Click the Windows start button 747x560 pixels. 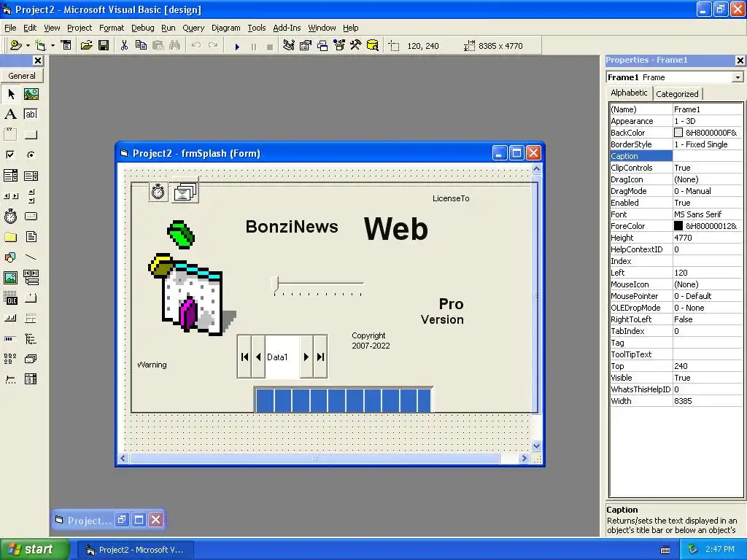(35, 549)
